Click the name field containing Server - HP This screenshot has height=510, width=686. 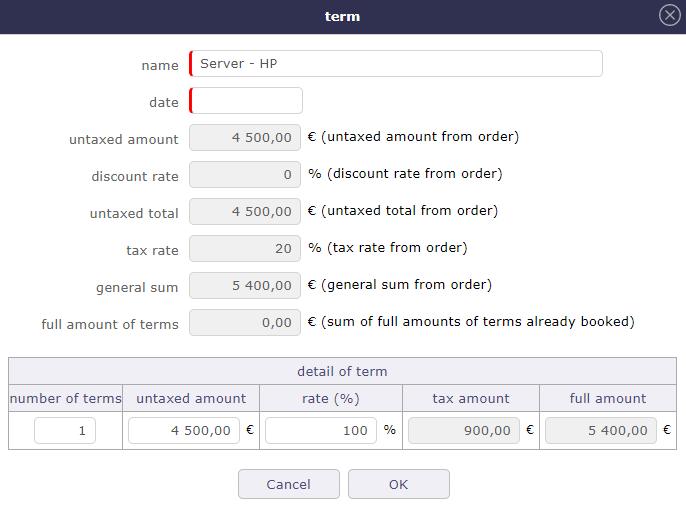click(396, 64)
